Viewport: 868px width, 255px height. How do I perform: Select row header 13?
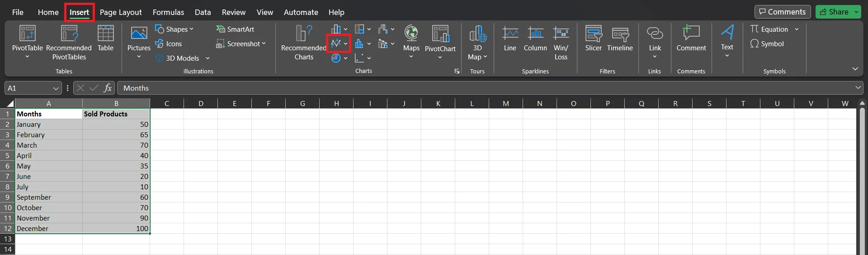tap(8, 239)
